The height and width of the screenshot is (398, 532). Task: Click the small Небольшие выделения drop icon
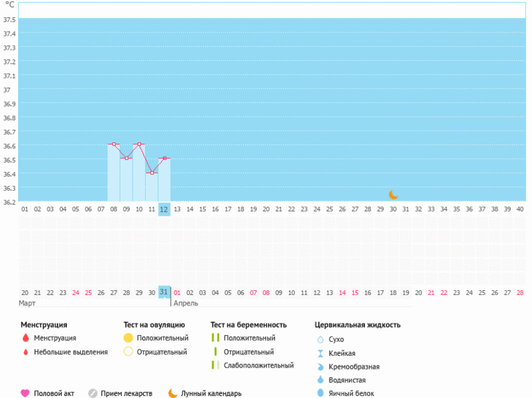[26, 352]
